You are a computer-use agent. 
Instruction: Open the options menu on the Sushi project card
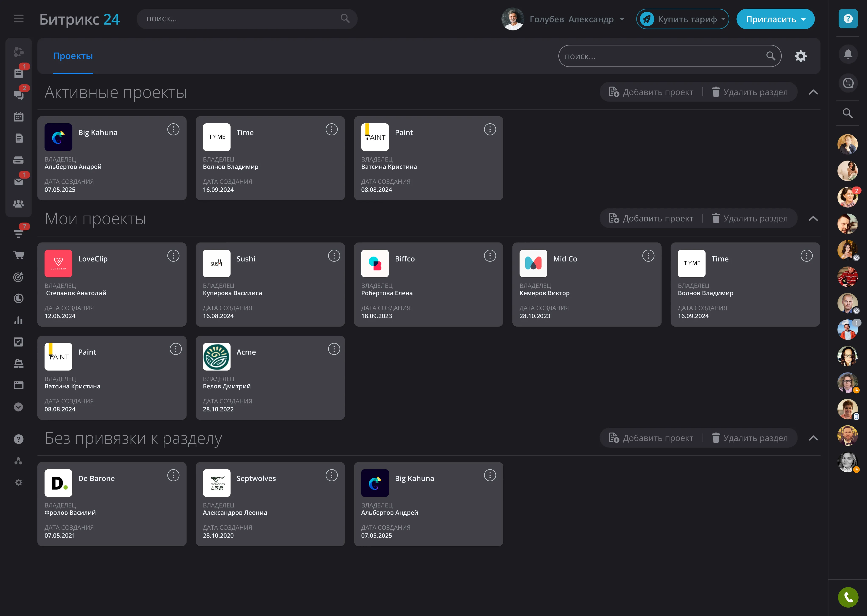tap(334, 256)
